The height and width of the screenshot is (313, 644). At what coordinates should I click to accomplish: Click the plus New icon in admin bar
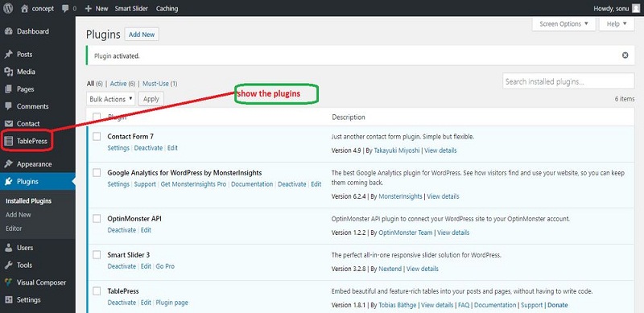click(88, 9)
